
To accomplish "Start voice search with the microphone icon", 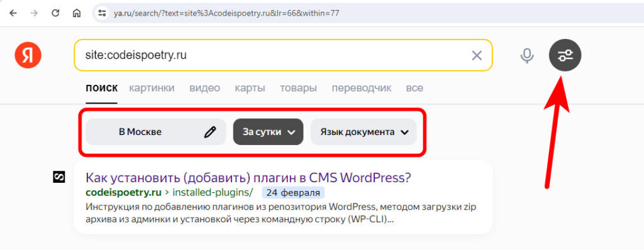I will (x=527, y=55).
